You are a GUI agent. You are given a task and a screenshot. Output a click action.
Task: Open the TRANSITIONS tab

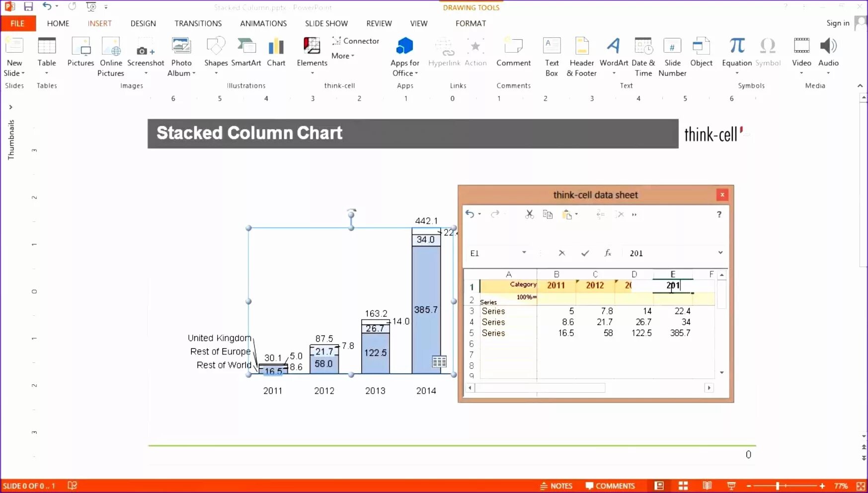pyautogui.click(x=198, y=23)
